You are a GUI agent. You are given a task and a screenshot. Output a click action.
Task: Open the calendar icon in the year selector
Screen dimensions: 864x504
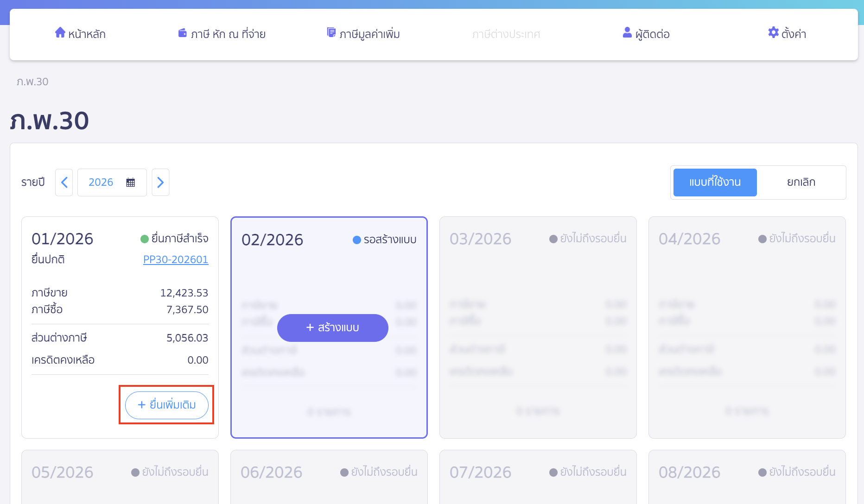click(131, 182)
